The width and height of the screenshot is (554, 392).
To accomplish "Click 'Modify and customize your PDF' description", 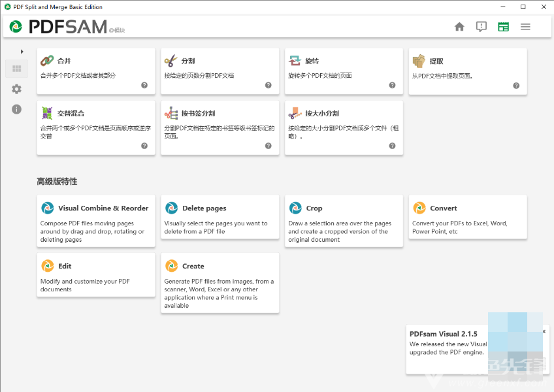I will 85,286.
